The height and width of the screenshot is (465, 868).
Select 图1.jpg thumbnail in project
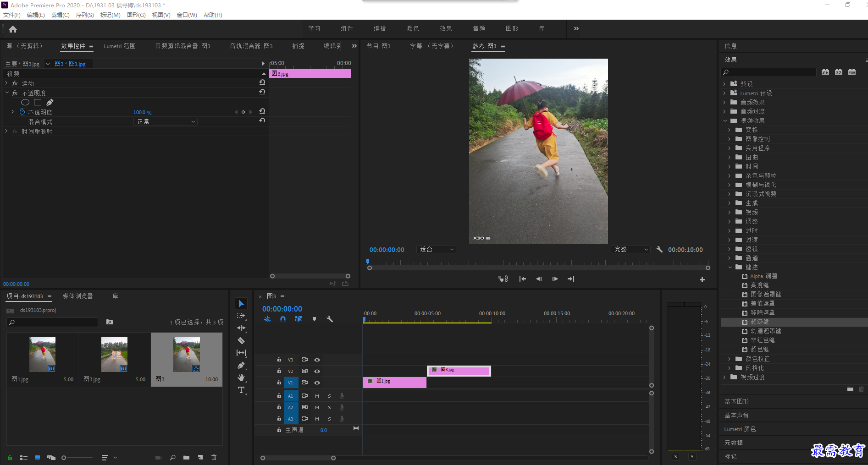click(42, 354)
